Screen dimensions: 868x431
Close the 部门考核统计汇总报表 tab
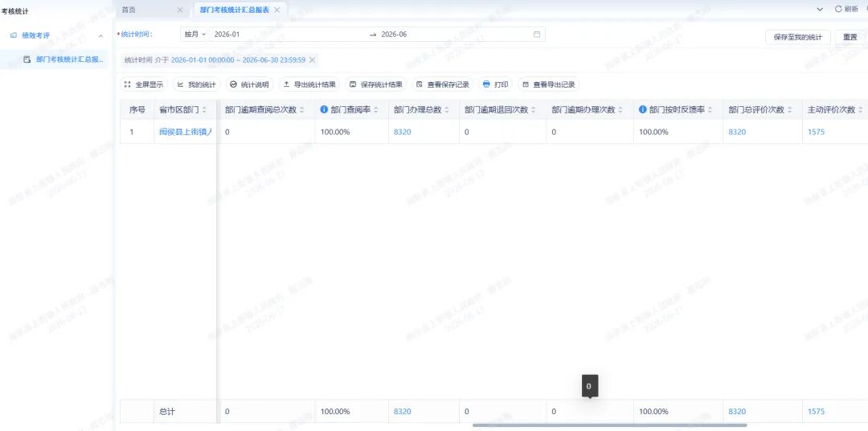276,10
